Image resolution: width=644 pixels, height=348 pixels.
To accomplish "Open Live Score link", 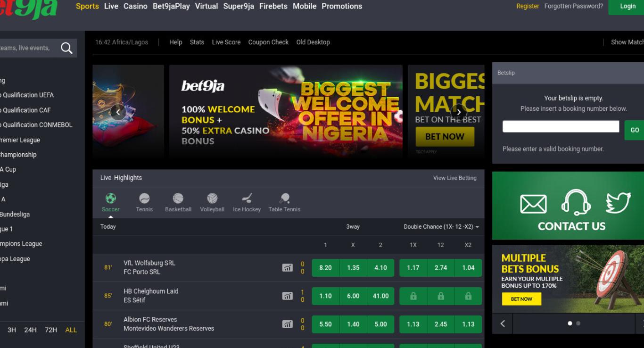I will 226,42.
